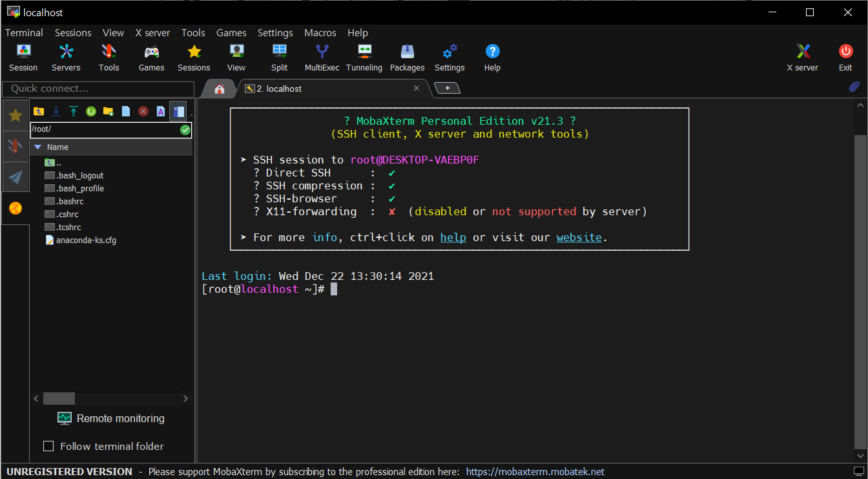Toggle SFTP file details panel icon
The image size is (868, 479).
tap(178, 111)
